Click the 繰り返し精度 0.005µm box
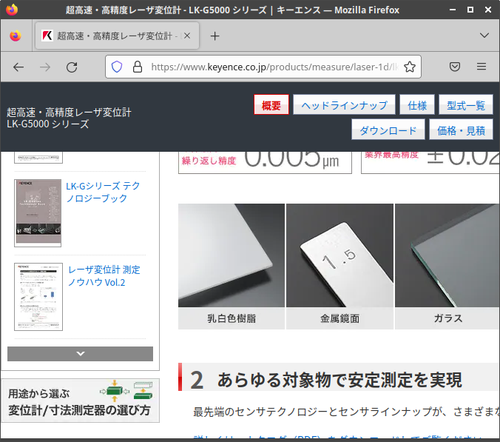This screenshot has width=500, height=442. click(265, 162)
